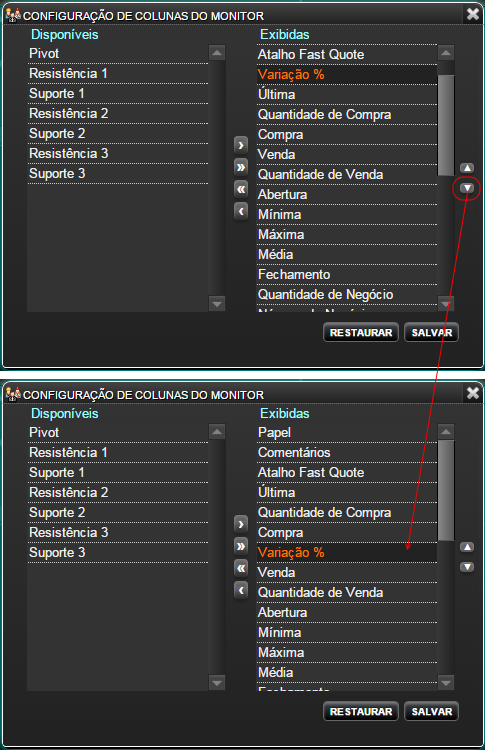
Task: Move selected column up in upper dialog
Action: pos(467,168)
